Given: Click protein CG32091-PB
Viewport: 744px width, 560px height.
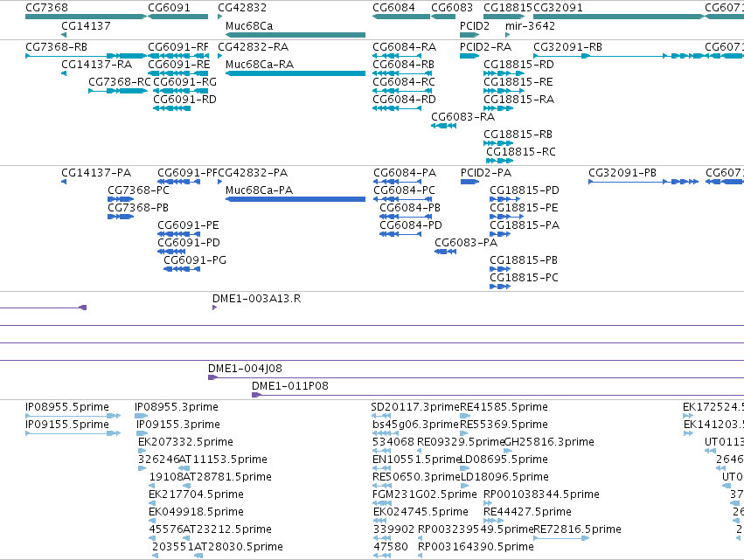Looking at the screenshot, I should pos(622,173).
